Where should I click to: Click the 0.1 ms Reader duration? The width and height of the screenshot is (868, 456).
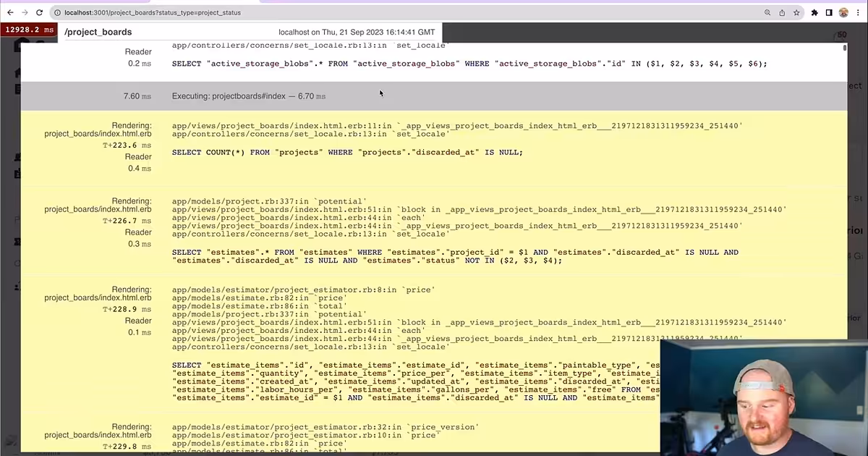[140, 332]
